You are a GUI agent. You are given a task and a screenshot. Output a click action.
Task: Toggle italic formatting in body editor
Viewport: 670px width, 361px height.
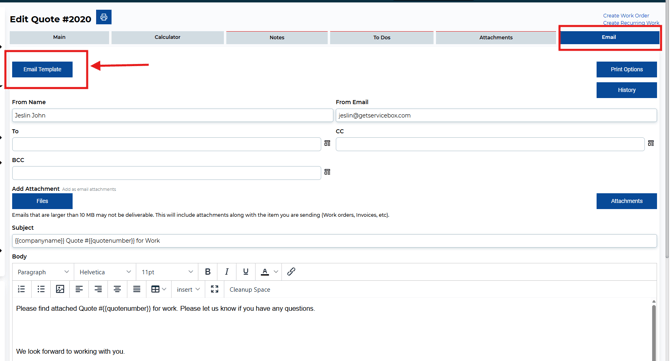pos(226,272)
